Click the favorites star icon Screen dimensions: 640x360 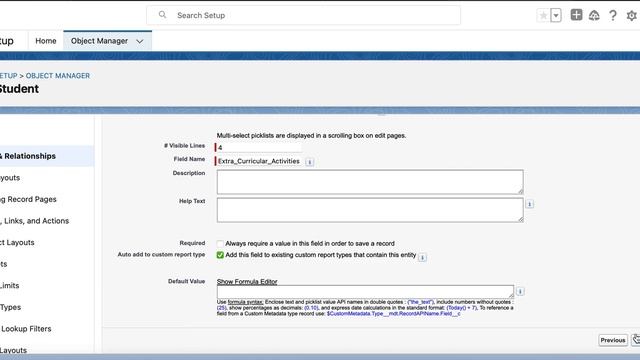pos(543,16)
